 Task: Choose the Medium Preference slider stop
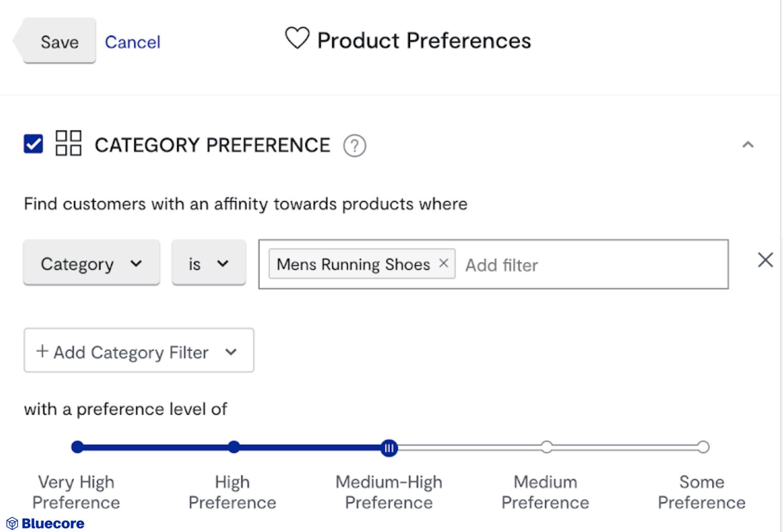546,447
